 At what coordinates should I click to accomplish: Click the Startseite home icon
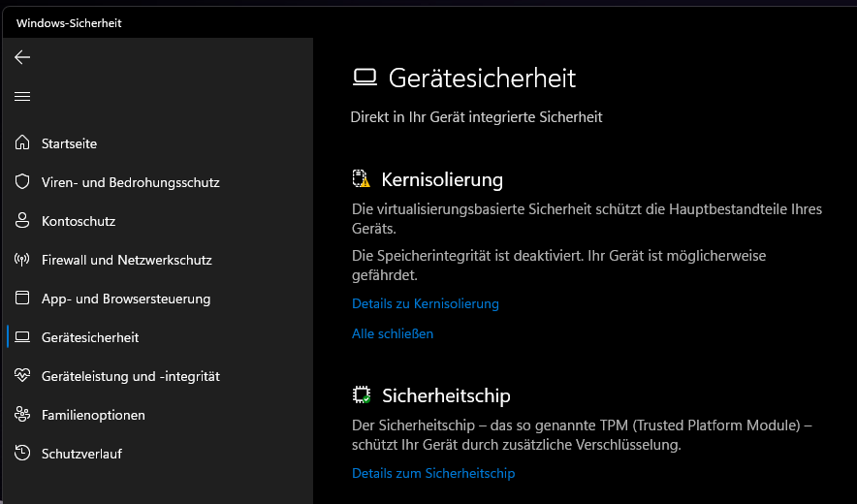tap(22, 143)
